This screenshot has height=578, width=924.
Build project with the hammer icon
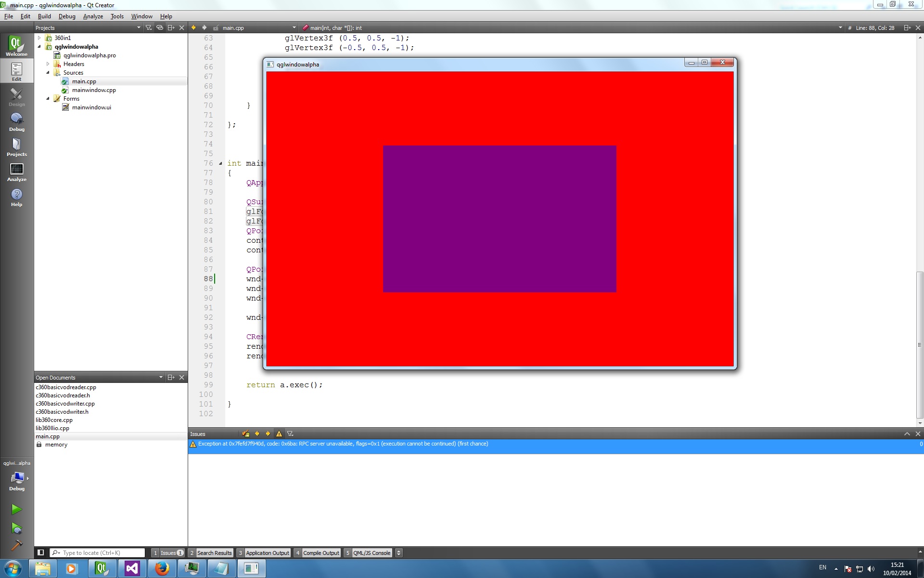[x=16, y=545]
